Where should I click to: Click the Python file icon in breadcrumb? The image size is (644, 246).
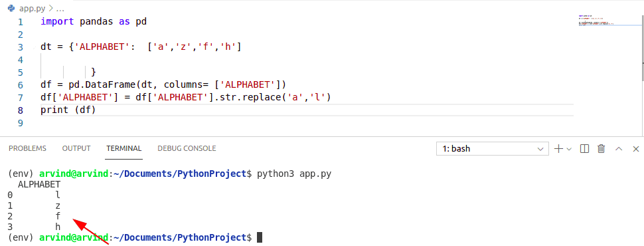11,8
